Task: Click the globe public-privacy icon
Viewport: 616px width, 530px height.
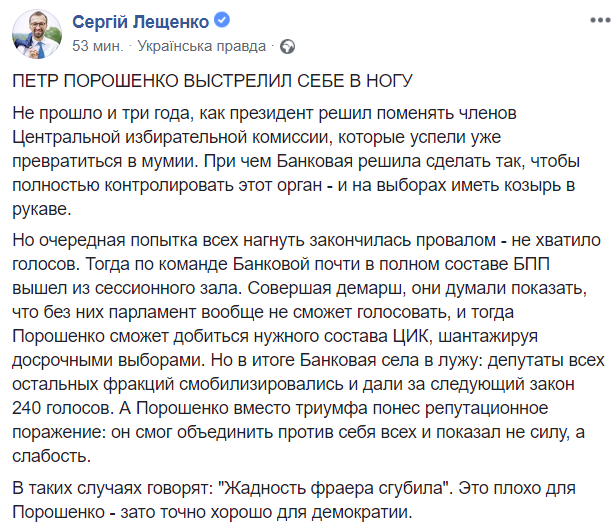Action: [287, 46]
